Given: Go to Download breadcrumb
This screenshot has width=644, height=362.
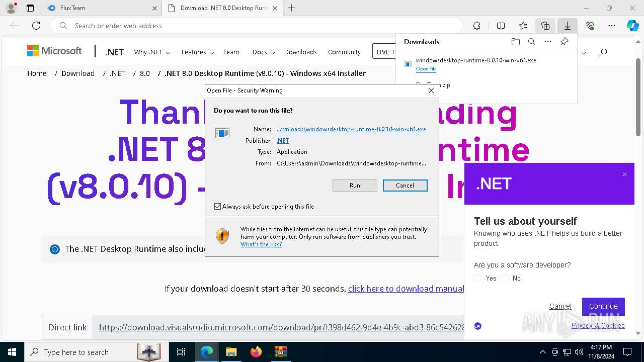Looking at the screenshot, I should click(x=78, y=73).
